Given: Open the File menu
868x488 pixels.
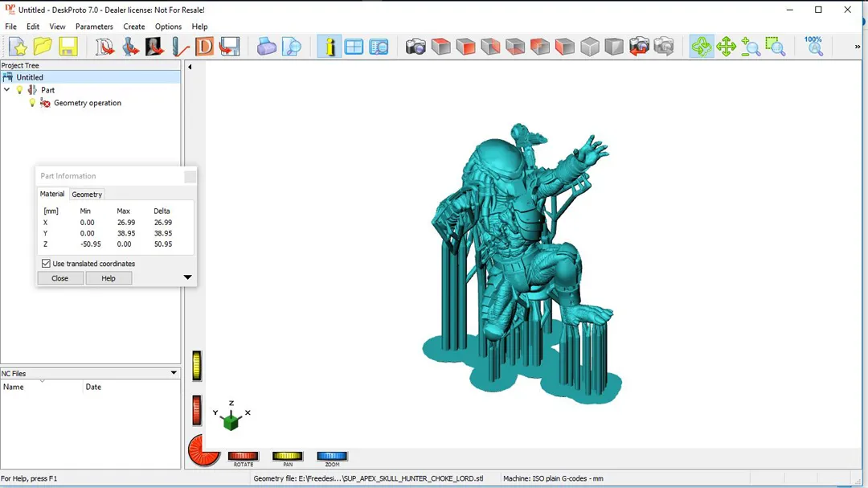Looking at the screenshot, I should (x=10, y=27).
